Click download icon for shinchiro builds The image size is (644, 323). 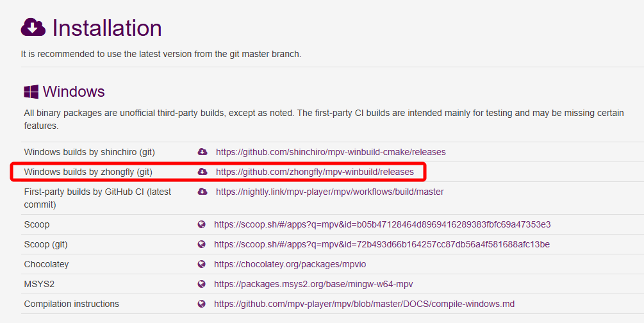(202, 152)
